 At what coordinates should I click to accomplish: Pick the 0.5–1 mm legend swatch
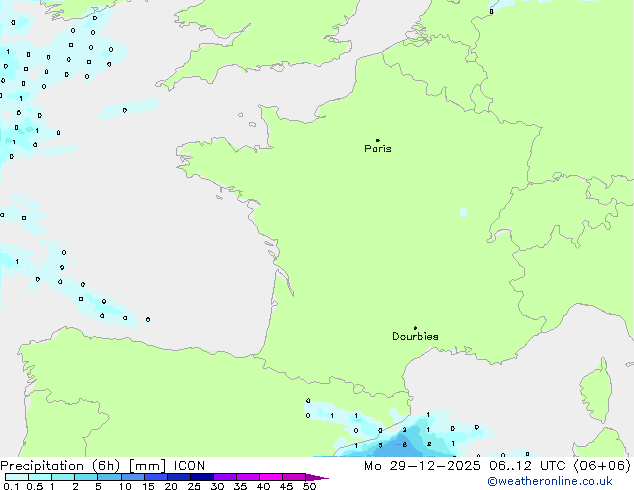tap(40, 477)
